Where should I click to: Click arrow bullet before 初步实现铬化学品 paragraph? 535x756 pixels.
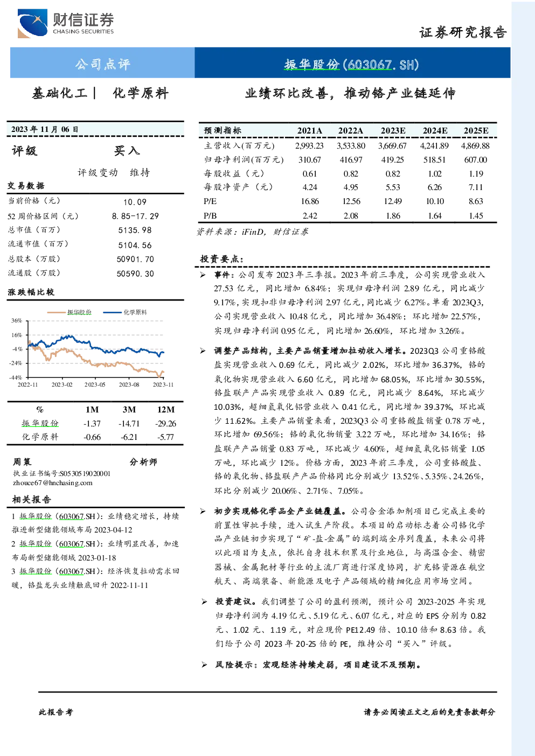[203, 512]
